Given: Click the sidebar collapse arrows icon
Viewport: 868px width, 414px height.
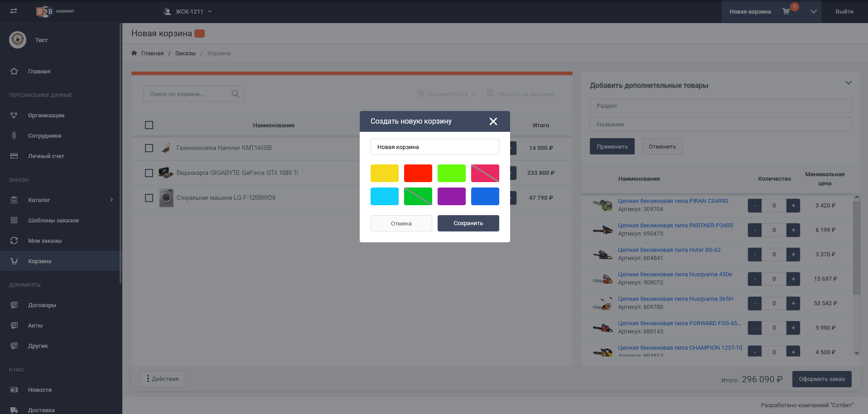Looking at the screenshot, I should [x=14, y=11].
